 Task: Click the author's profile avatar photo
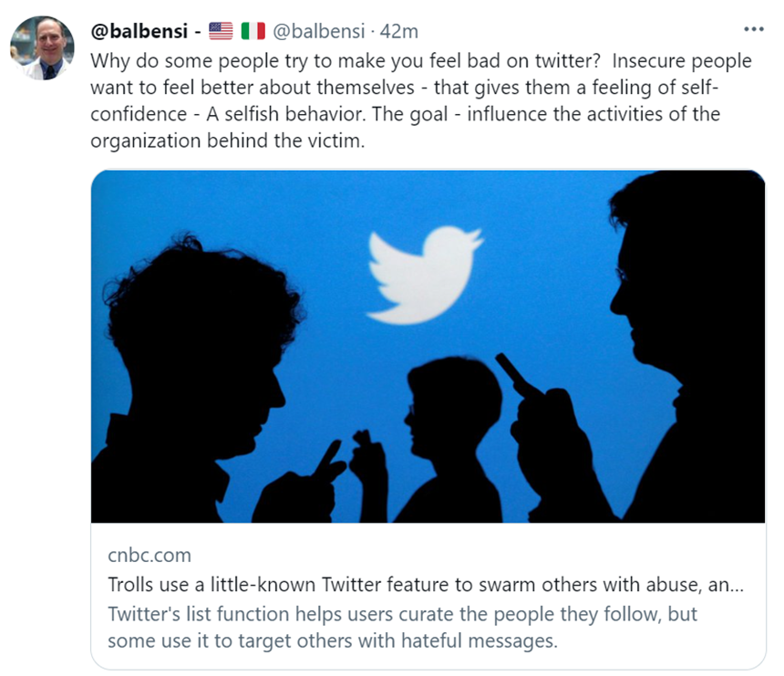pos(42,47)
